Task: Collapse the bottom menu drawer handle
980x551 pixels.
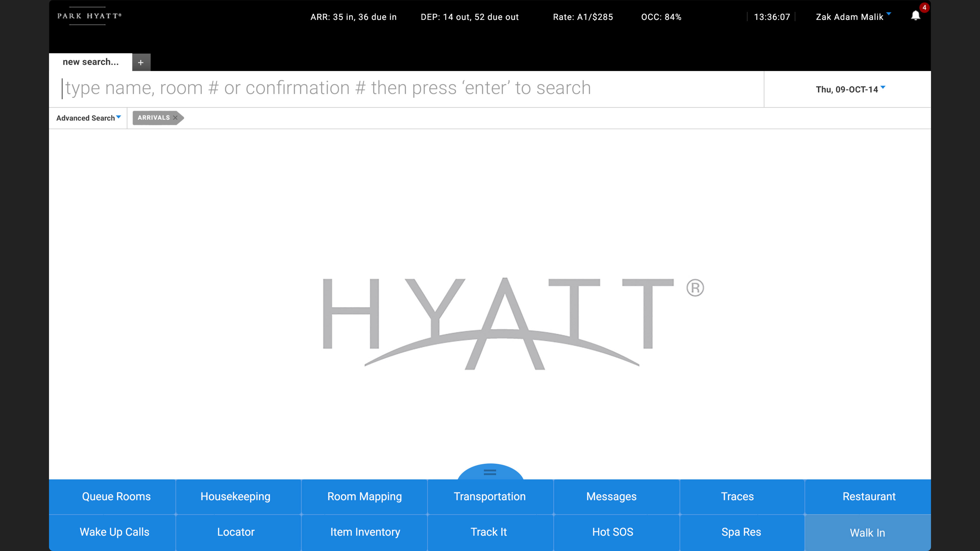Action: click(490, 472)
